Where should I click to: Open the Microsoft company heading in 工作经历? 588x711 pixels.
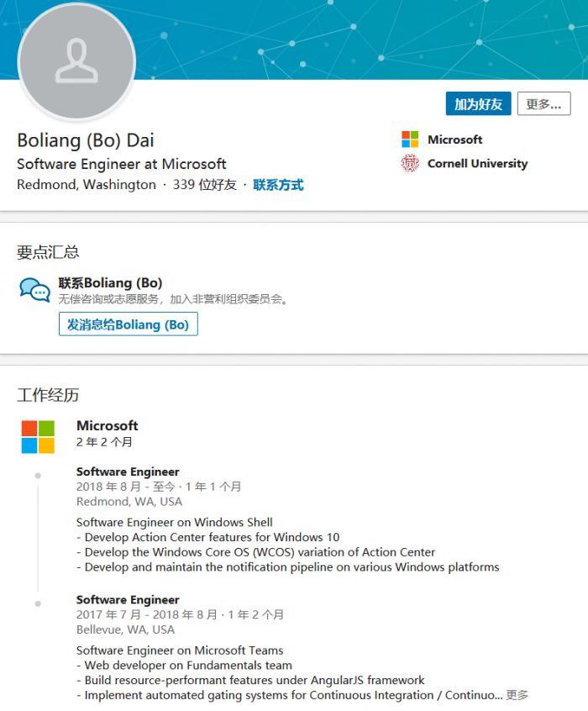click(x=108, y=426)
